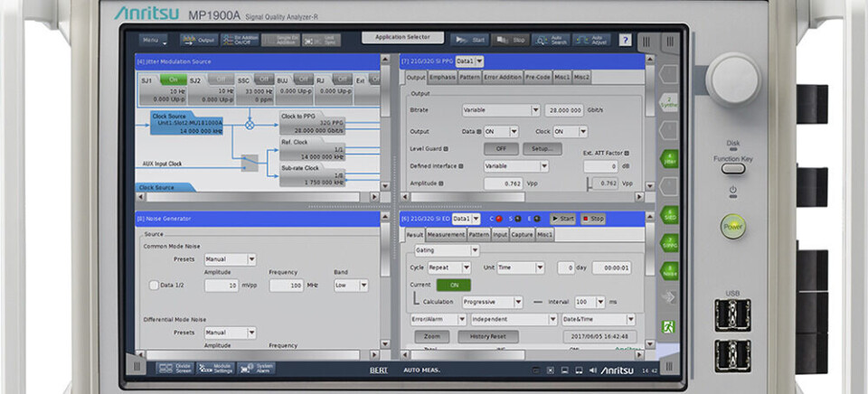868x394 pixels.
Task: Toggle the Level Guard OFF button
Action: [501, 149]
